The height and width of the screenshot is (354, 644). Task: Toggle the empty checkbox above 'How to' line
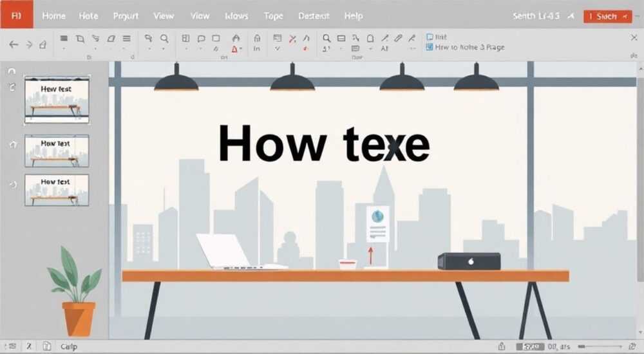point(430,37)
